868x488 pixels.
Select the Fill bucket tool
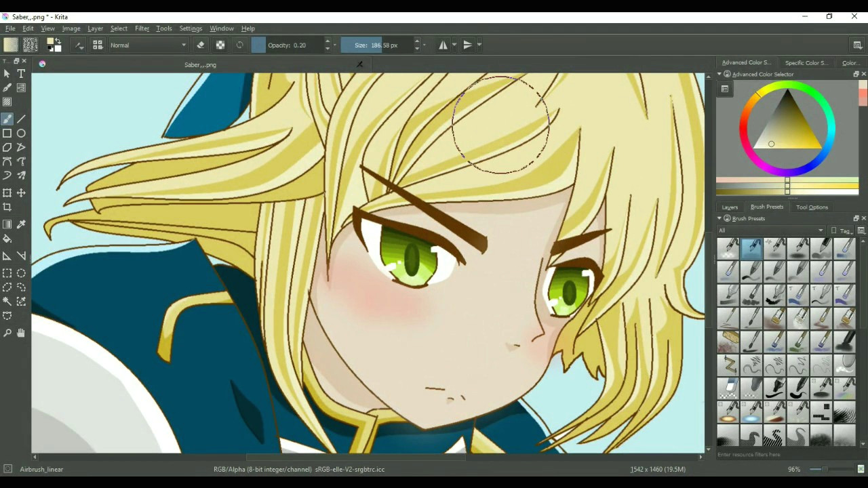click(7, 239)
